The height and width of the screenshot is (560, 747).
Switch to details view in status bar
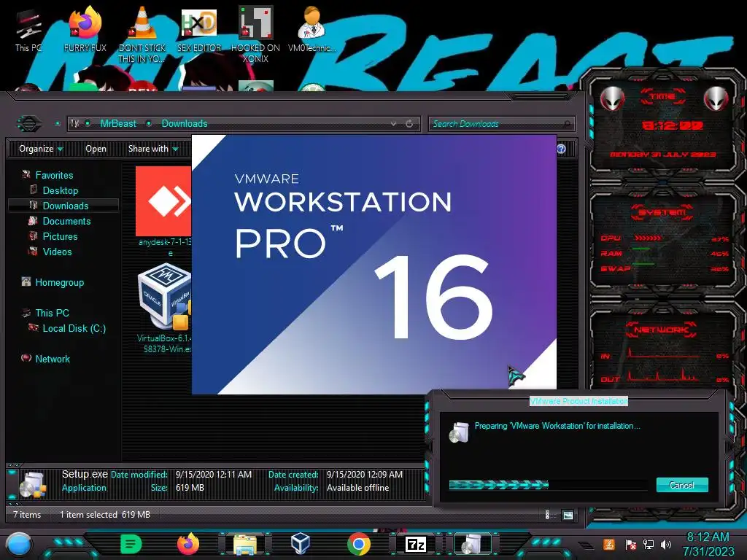[x=547, y=515]
